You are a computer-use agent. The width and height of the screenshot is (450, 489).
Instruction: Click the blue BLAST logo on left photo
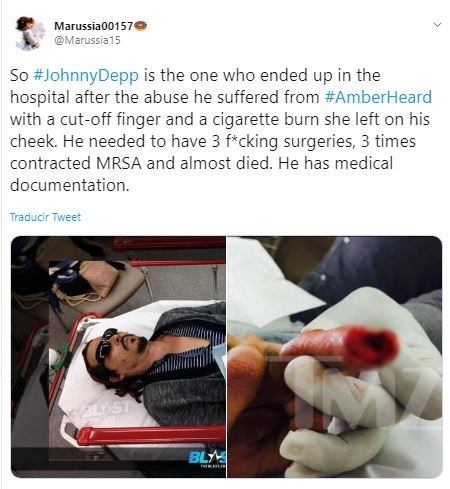207,459
